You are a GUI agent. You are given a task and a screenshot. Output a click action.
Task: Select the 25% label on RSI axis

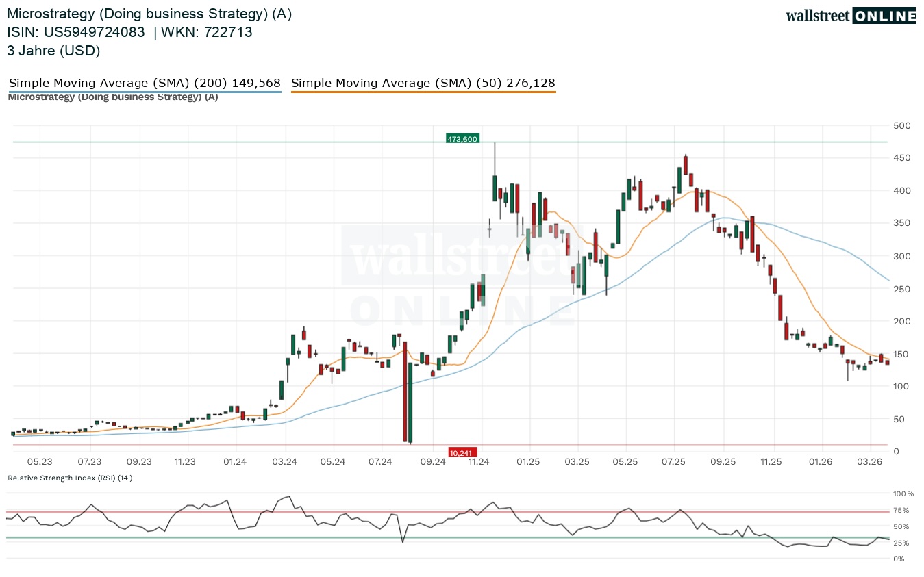tap(901, 543)
